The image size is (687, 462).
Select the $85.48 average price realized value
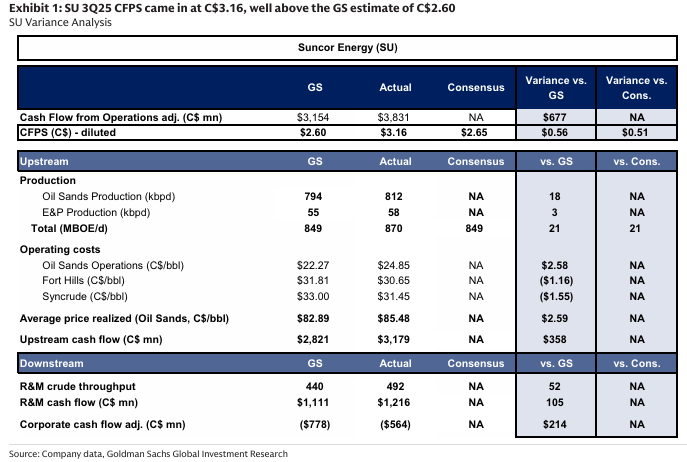tap(395, 318)
